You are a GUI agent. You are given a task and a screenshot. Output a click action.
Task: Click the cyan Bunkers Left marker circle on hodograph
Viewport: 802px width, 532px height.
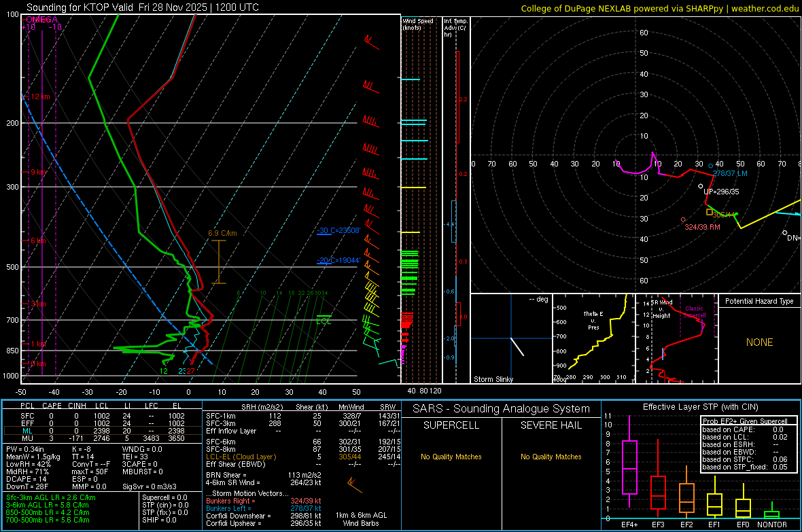(710, 166)
